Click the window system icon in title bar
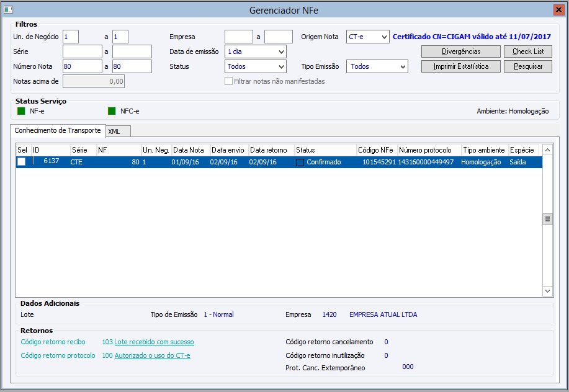 coord(8,10)
